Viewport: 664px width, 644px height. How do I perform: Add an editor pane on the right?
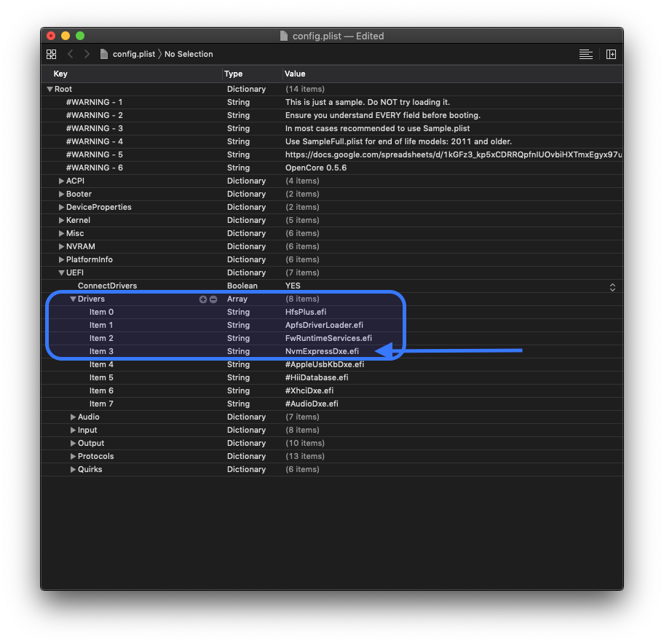[611, 54]
